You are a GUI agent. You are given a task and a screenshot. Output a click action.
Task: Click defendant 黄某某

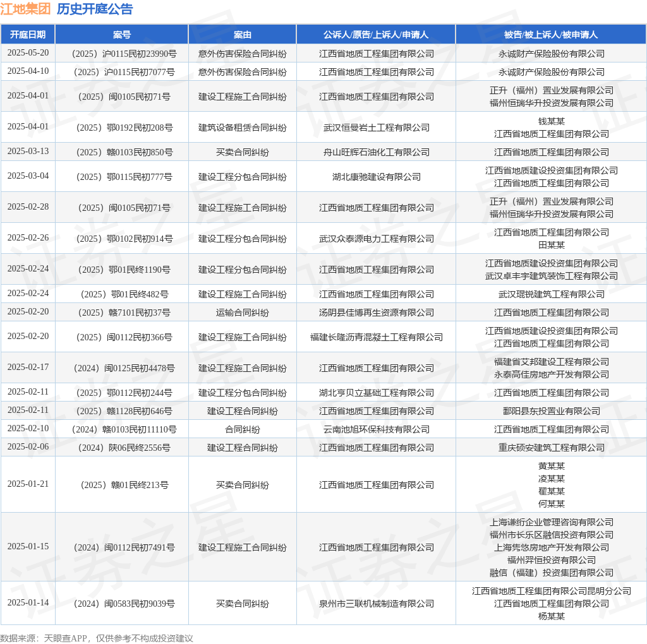[x=551, y=466]
